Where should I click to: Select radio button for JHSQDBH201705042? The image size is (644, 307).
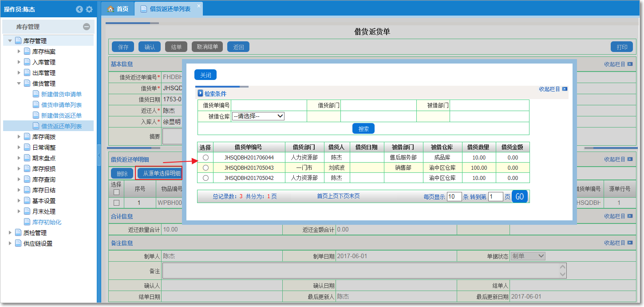click(x=205, y=178)
